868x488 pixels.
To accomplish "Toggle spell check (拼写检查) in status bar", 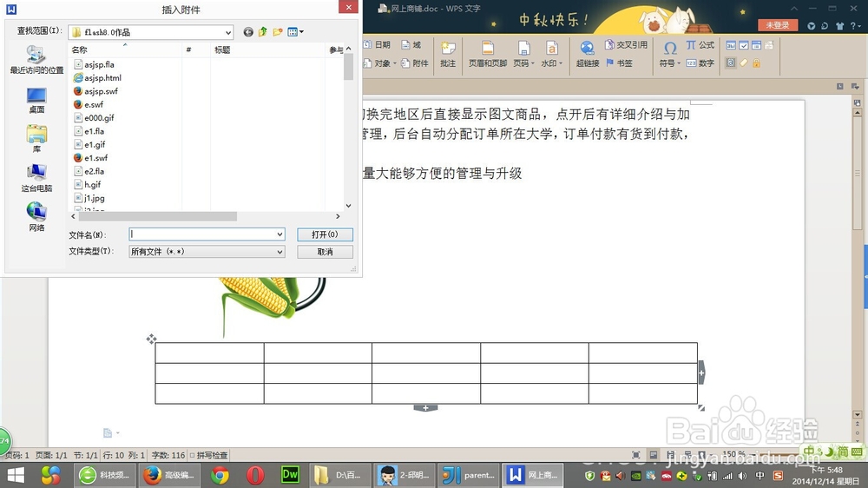I will (x=208, y=455).
